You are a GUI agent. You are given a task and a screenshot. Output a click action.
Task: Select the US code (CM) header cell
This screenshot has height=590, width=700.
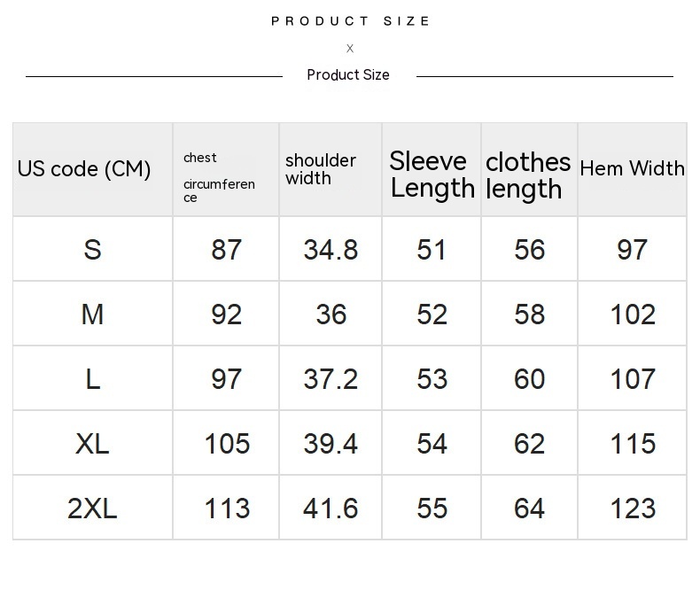pos(84,169)
